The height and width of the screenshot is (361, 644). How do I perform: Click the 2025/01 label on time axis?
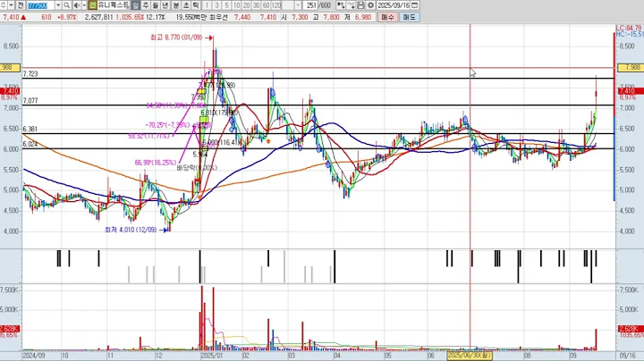pos(211,356)
